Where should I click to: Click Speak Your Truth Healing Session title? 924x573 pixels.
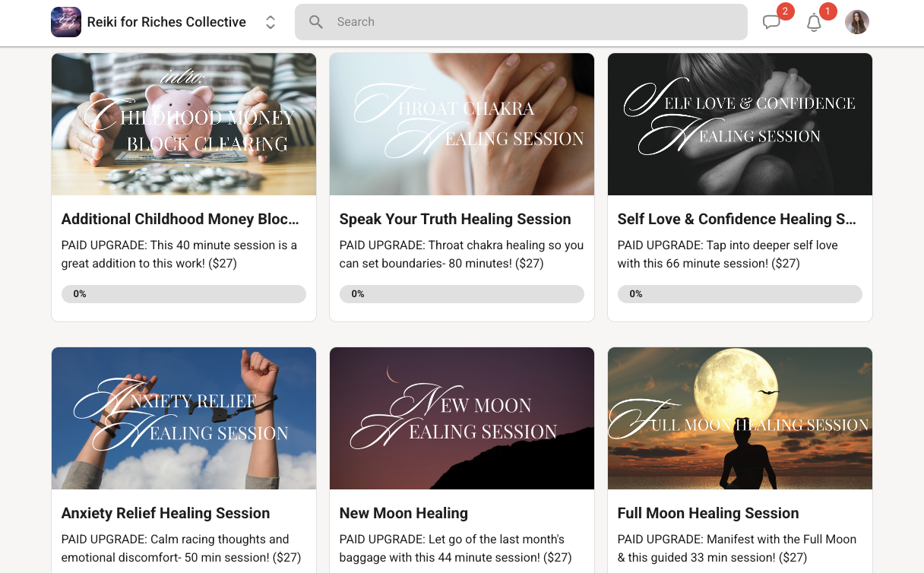pyautogui.click(x=455, y=219)
